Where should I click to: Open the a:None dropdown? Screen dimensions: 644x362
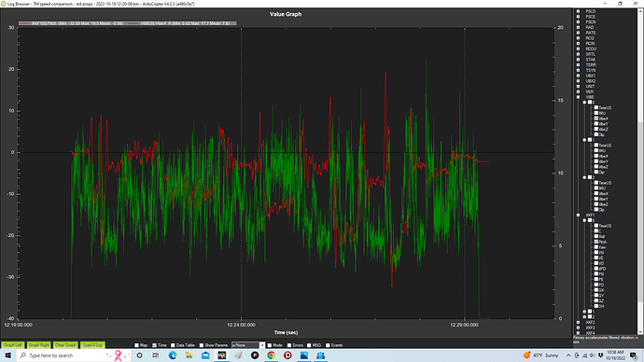coord(248,345)
